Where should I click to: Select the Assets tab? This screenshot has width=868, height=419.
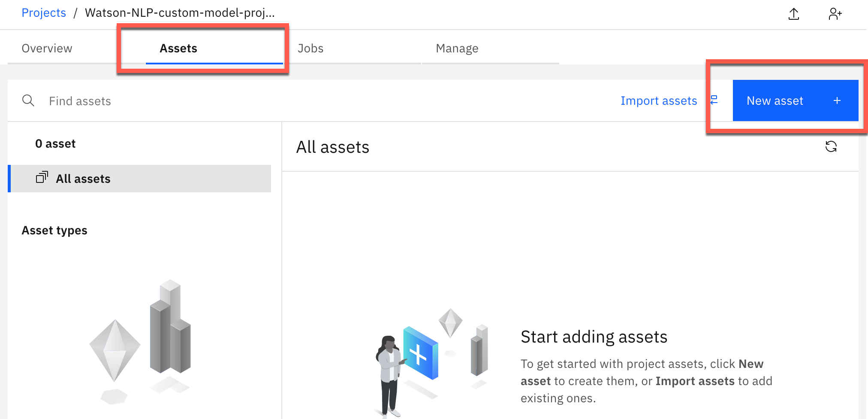point(178,48)
